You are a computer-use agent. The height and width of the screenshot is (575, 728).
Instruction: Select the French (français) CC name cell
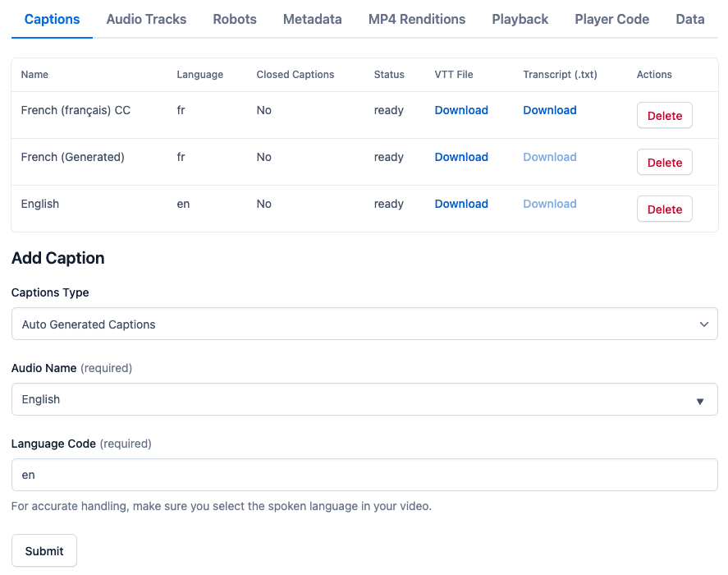[76, 110]
